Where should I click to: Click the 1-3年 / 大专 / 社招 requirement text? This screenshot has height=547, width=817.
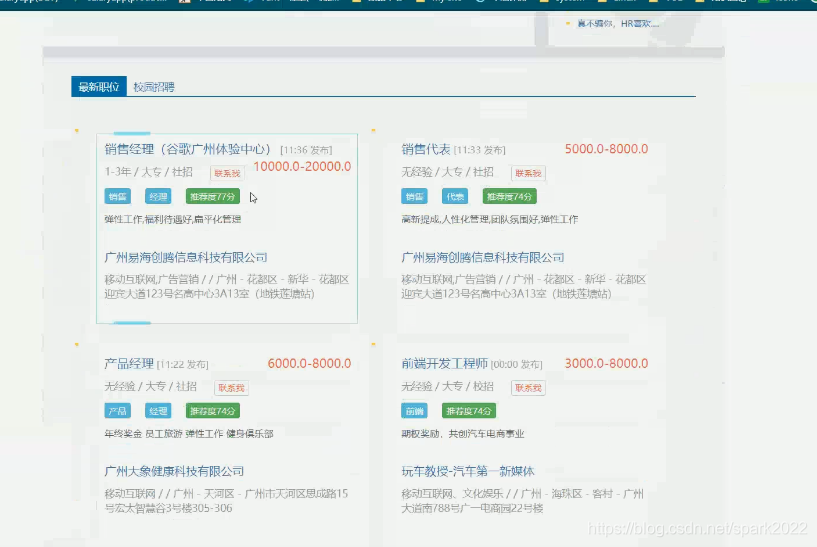[148, 172]
